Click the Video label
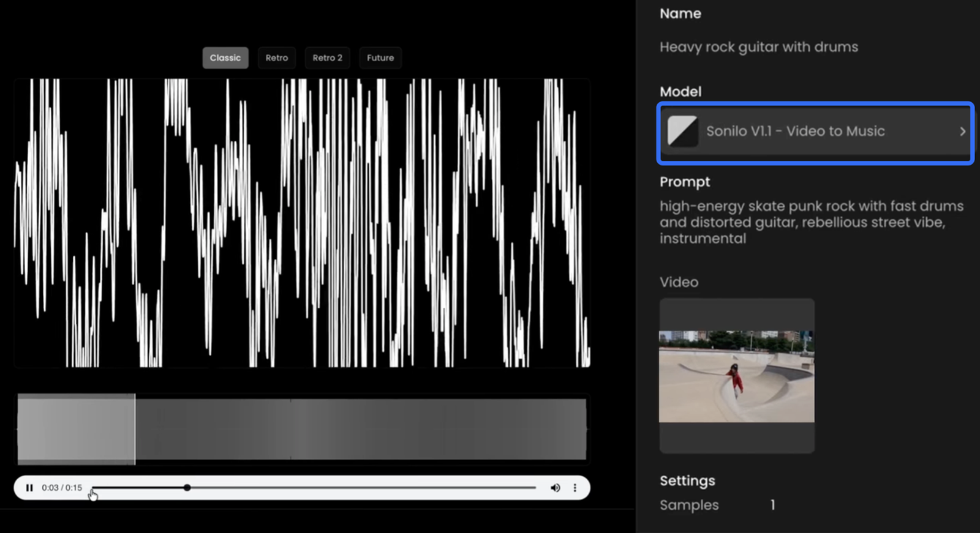Screen dimensions: 980x533 click(x=679, y=282)
